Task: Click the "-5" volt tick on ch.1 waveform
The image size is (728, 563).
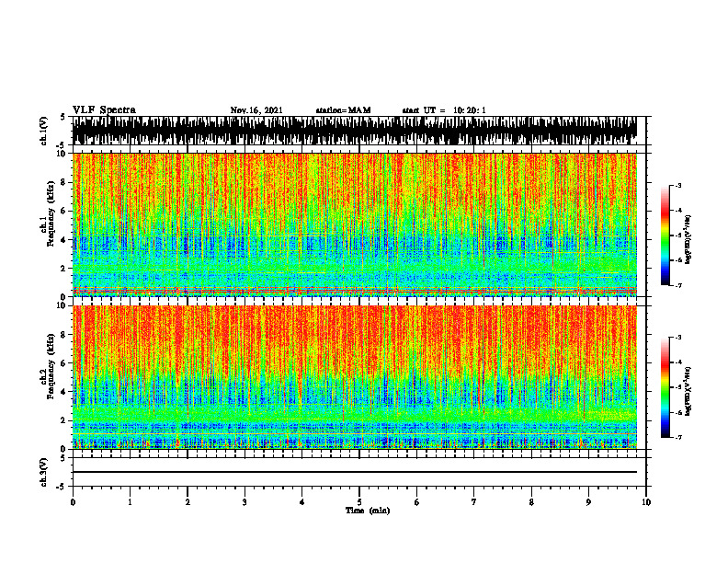Action: tap(61, 144)
